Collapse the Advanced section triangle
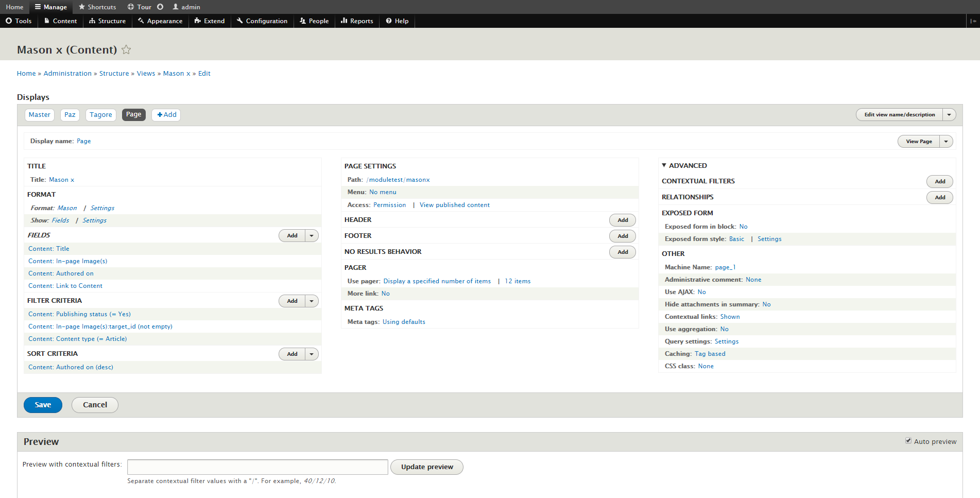This screenshot has height=498, width=980. (x=664, y=165)
